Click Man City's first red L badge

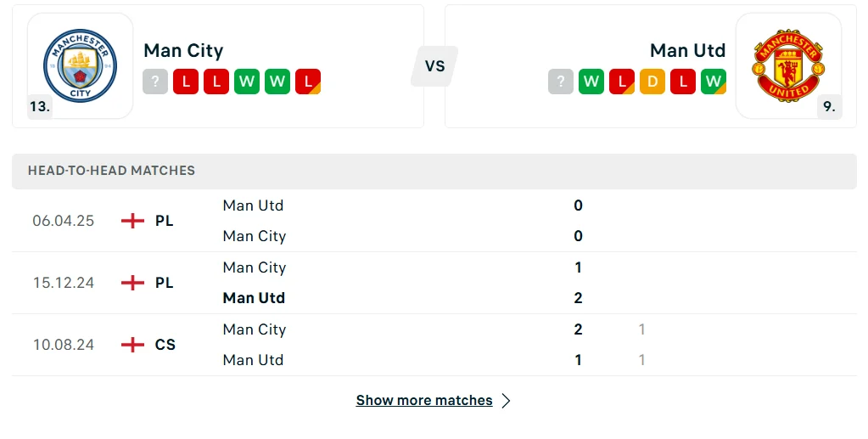tap(186, 82)
